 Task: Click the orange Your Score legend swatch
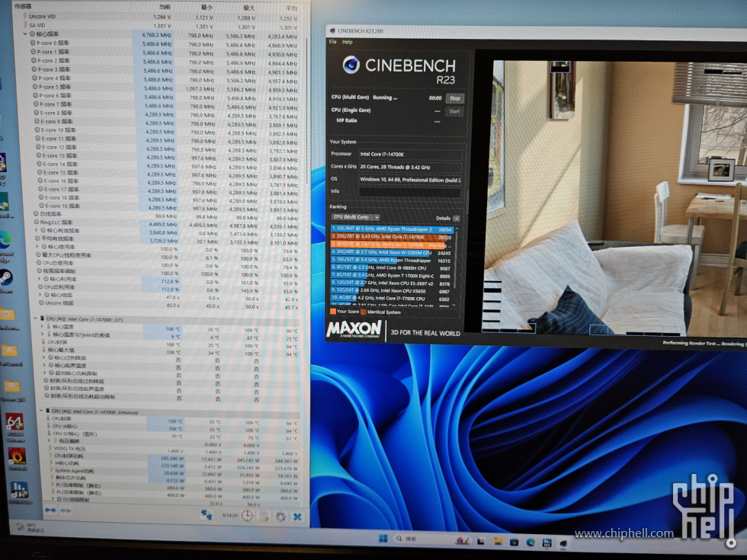point(333,312)
